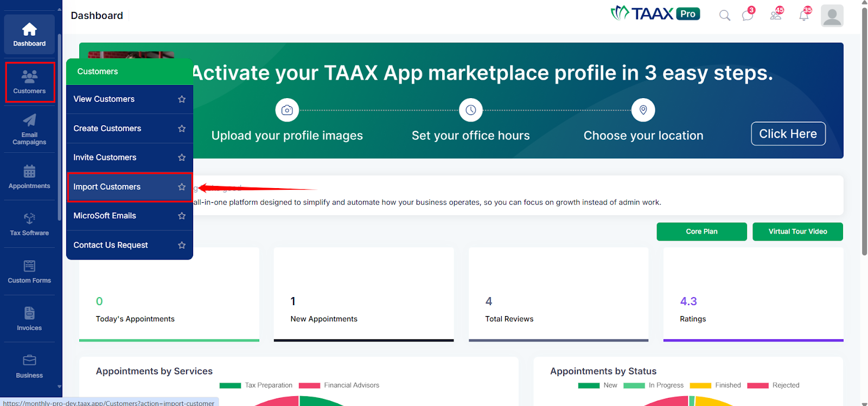This screenshot has height=406, width=868.
Task: Favorite Create Customers with star
Action: 182,128
